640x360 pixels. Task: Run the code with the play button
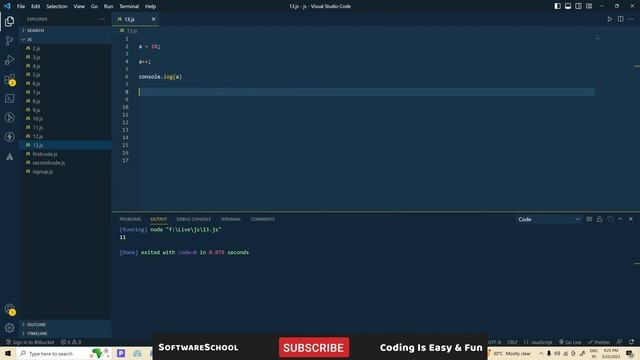[x=609, y=19]
